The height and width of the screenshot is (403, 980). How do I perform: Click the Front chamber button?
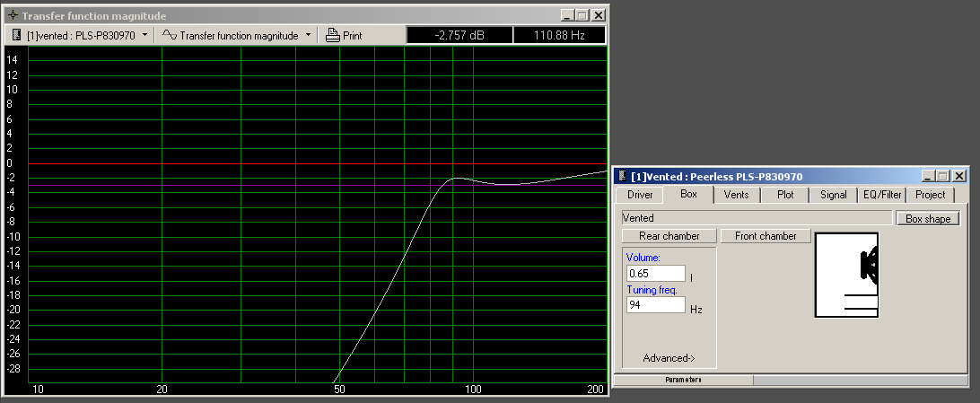click(766, 236)
